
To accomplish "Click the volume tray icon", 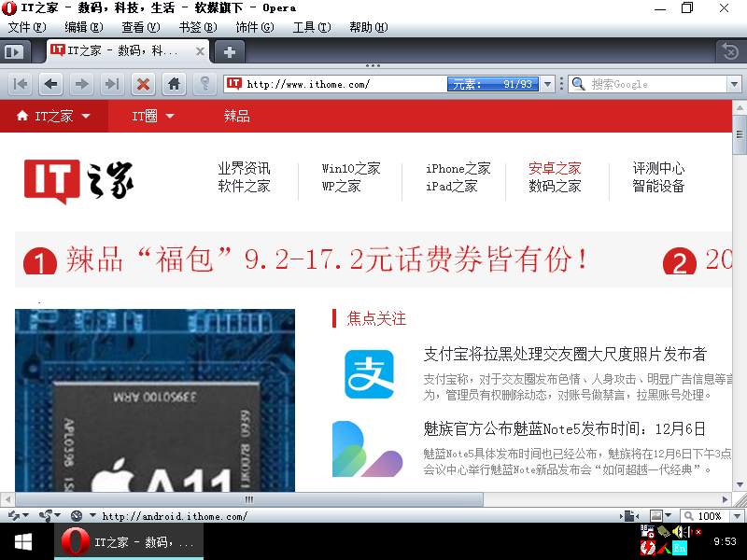I will pos(681,531).
